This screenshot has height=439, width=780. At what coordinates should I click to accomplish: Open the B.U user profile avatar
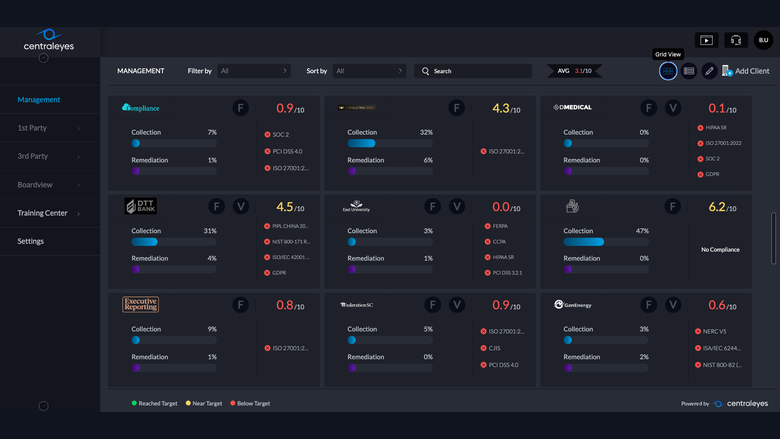tap(764, 40)
